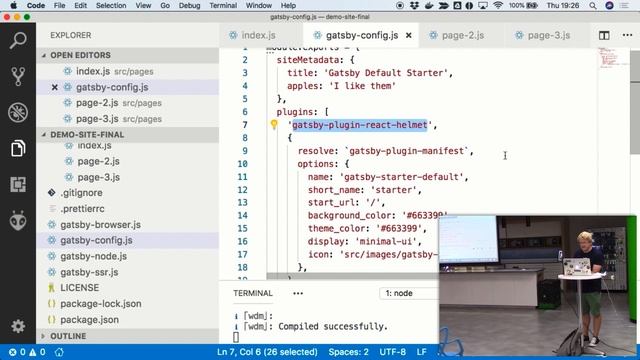Click line number 11 in the gutter
Viewport: 640px width, 360px height.
pos(242,177)
